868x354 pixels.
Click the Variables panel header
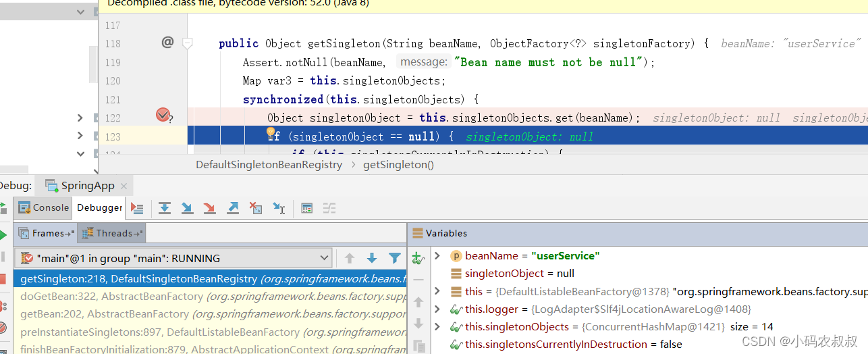446,233
